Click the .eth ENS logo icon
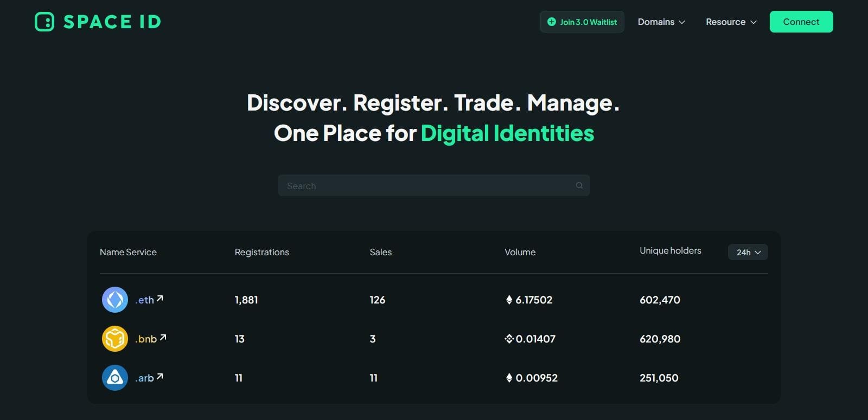This screenshot has width=868, height=420. tap(115, 300)
